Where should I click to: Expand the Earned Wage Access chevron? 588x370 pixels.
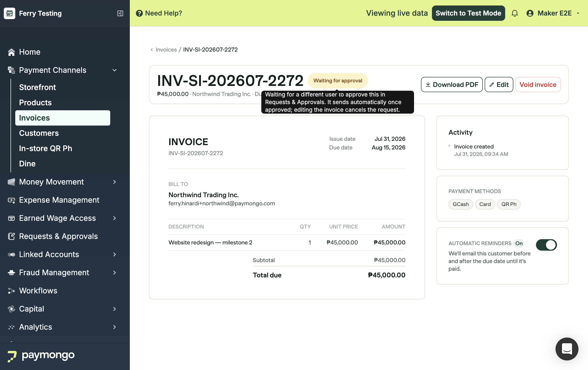coord(115,218)
